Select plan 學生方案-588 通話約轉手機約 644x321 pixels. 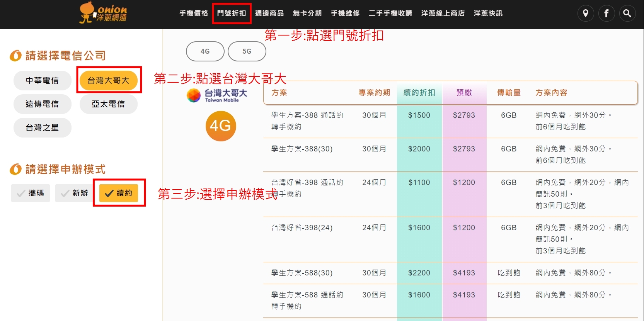click(307, 301)
